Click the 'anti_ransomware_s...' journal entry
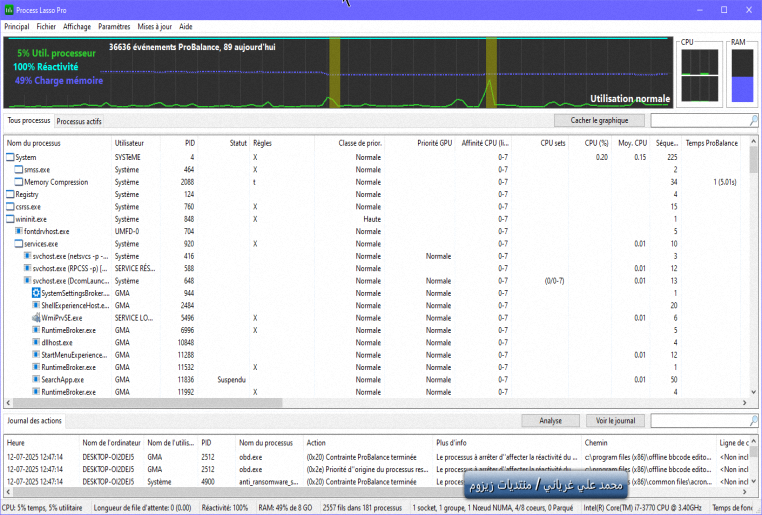 point(267,482)
